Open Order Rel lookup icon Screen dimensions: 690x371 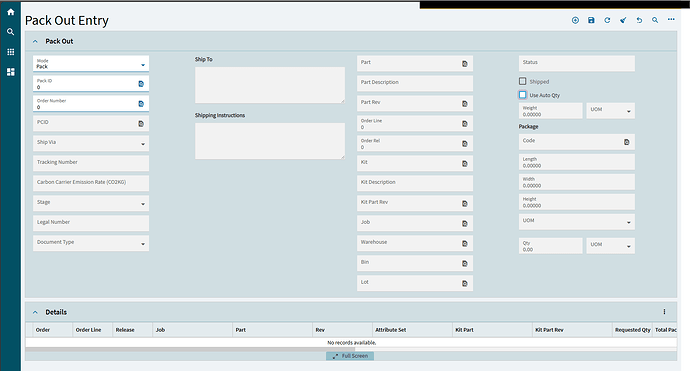[x=465, y=144]
